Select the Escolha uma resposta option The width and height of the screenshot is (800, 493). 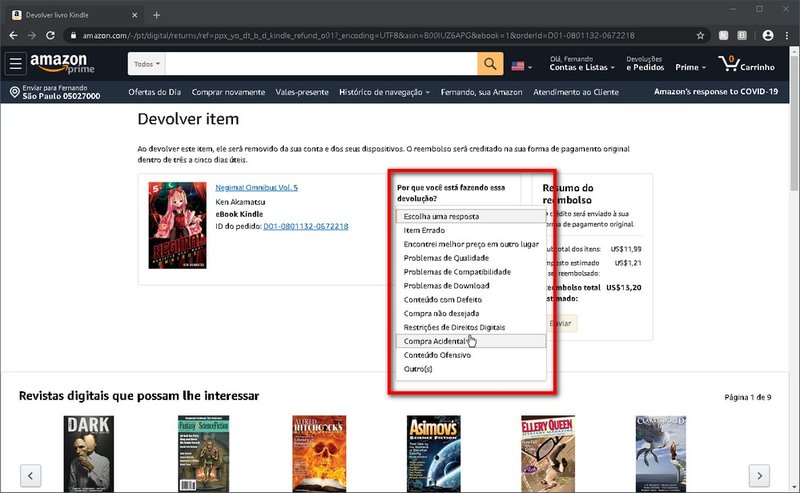(x=470, y=216)
